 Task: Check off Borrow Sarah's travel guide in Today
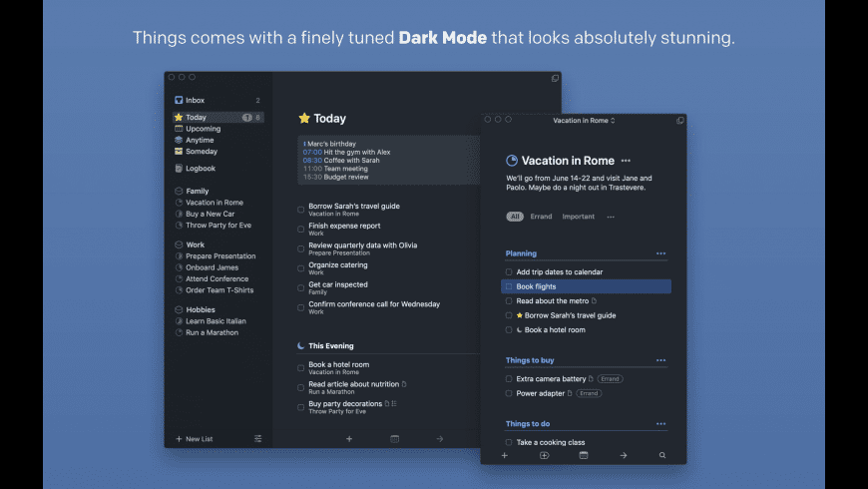[300, 210]
